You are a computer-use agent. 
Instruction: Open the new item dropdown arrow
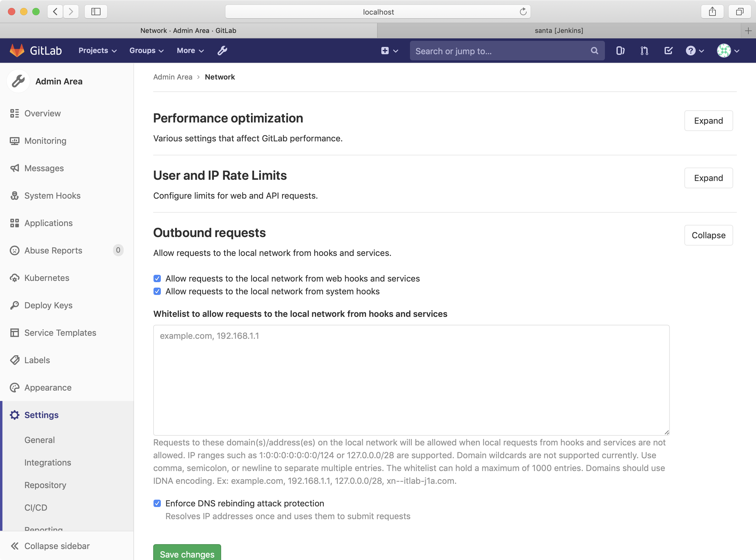pos(395,51)
